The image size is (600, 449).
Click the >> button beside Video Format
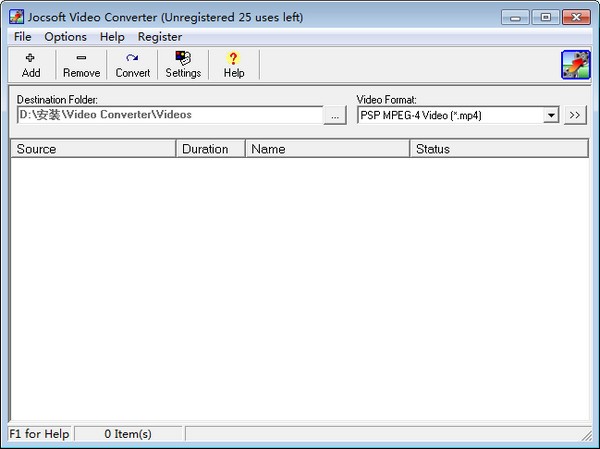tap(575, 115)
